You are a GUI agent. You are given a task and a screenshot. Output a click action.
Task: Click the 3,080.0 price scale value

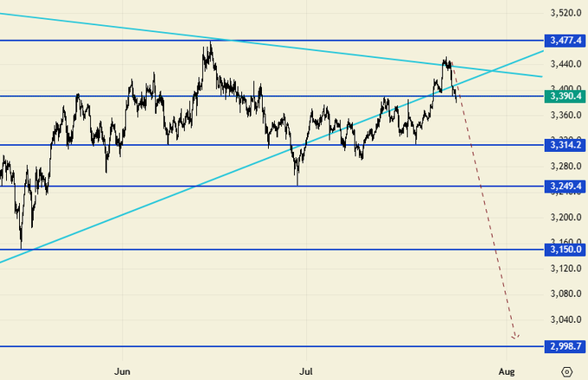[566, 294]
